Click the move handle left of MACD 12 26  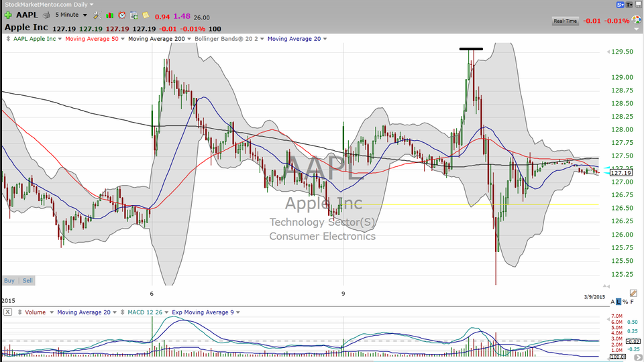(x=122, y=312)
